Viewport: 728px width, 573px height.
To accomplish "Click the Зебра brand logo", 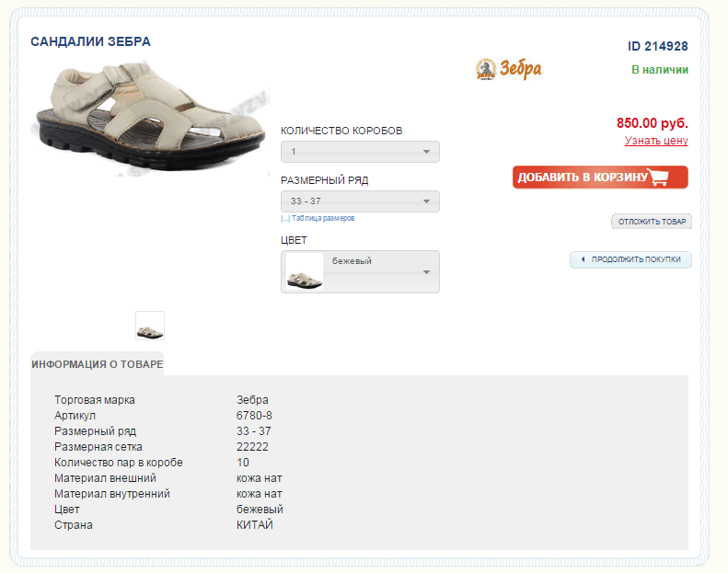I will point(508,69).
